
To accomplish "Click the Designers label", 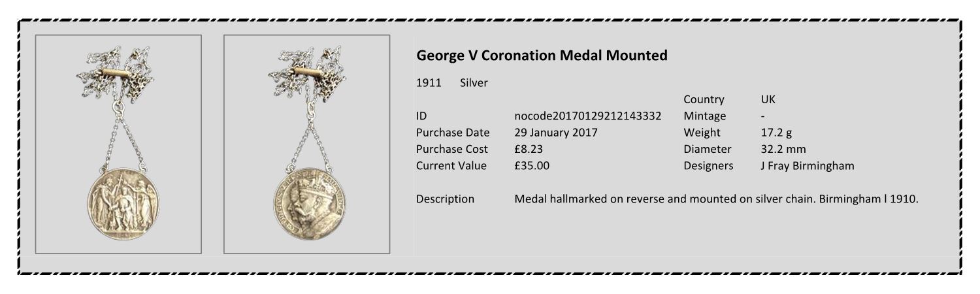I will [x=708, y=165].
